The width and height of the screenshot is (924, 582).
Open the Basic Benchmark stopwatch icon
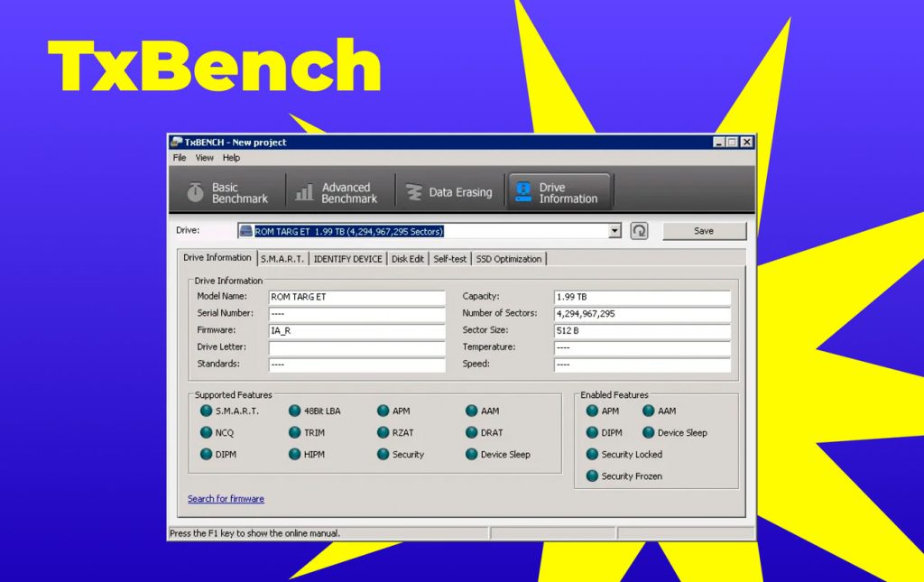195,192
